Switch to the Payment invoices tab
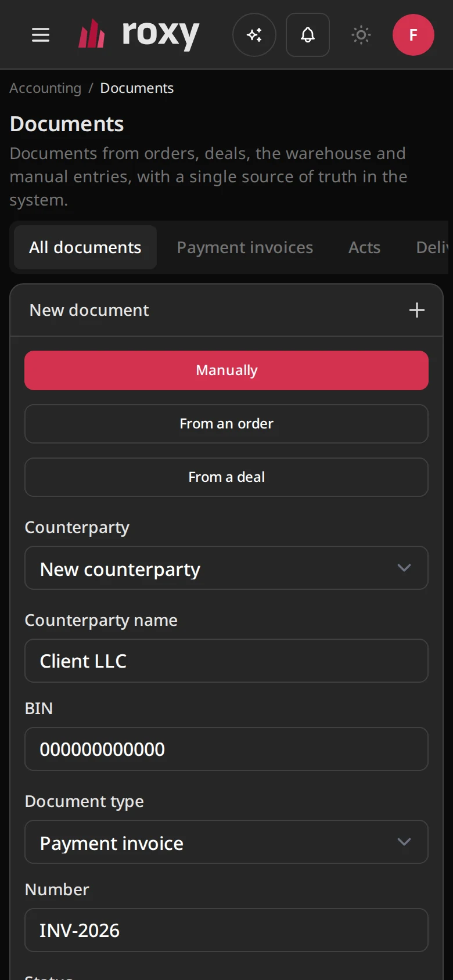453x980 pixels. [x=245, y=247]
